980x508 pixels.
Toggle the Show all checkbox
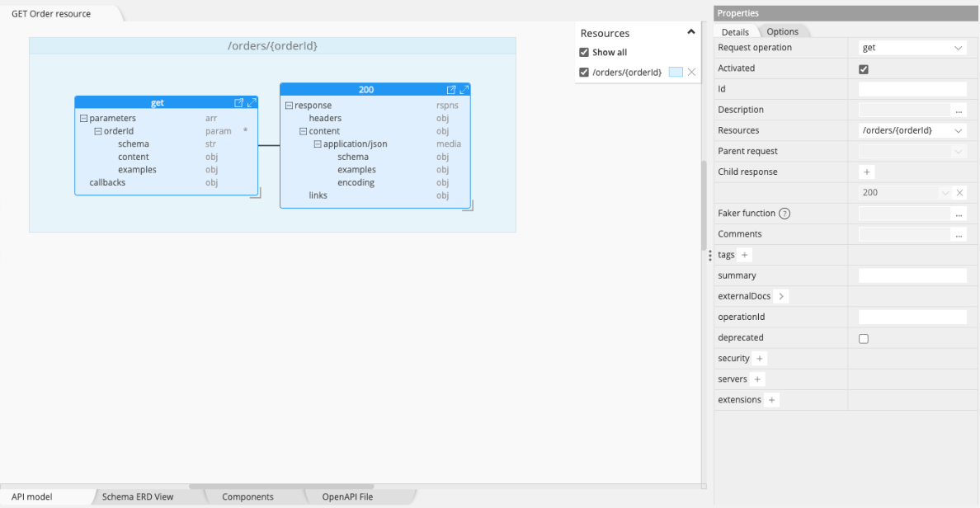click(584, 52)
